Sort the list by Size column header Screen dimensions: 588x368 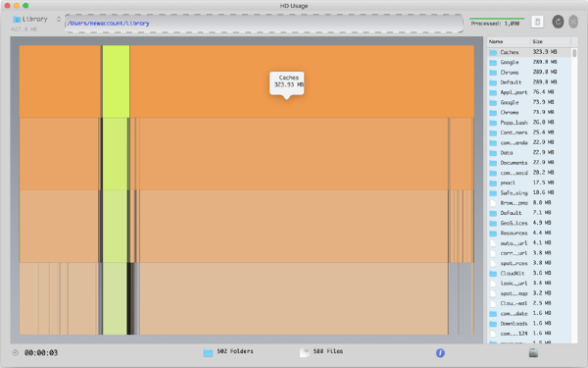[x=550, y=41]
